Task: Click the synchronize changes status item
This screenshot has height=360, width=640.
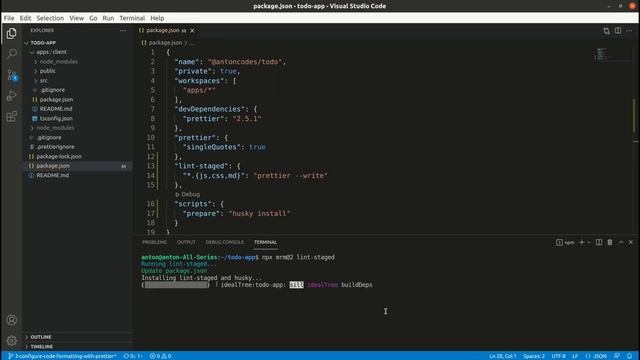Action: pyautogui.click(x=133, y=356)
